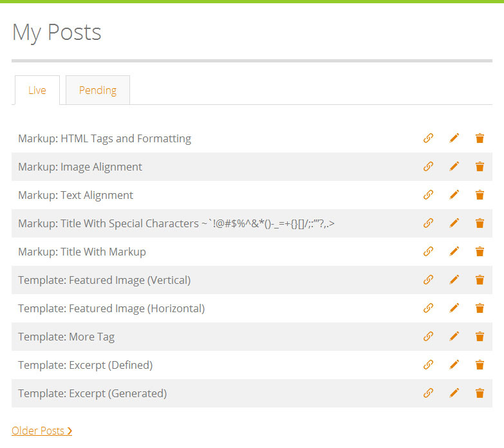
Task: Go to Older Posts
Action: (42, 431)
